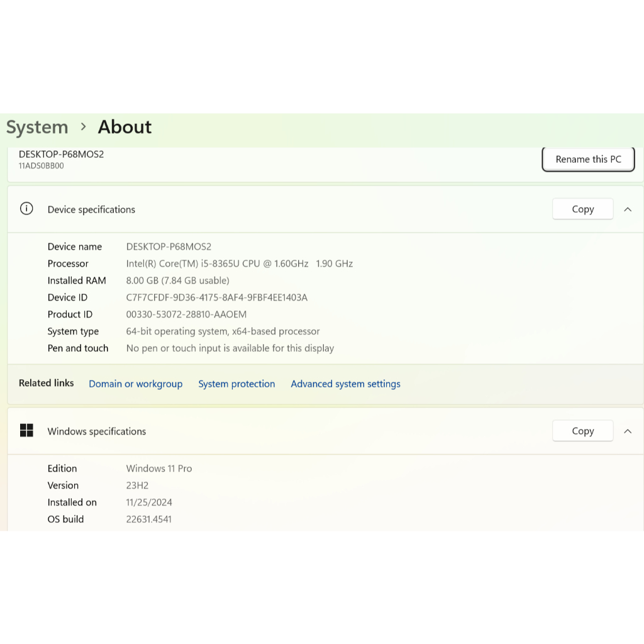Open the Domain or workgroup link
Viewport: 644px width, 644px height.
135,384
